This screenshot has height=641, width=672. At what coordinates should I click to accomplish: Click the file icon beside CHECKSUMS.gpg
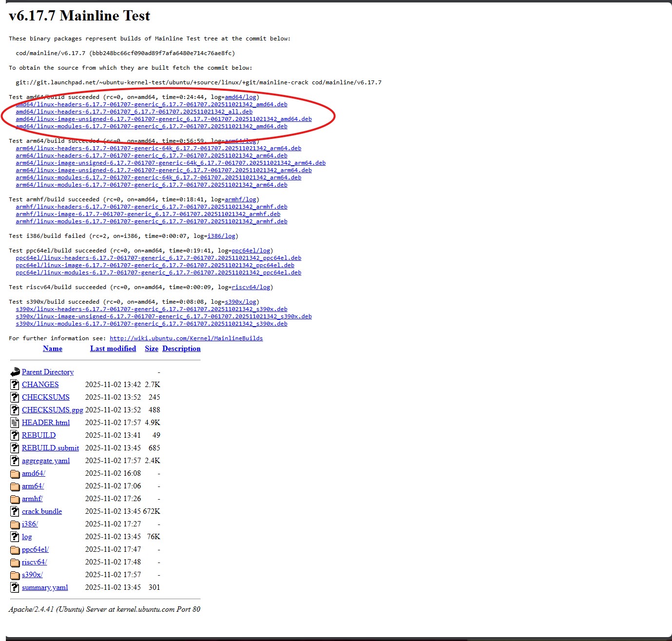click(x=15, y=410)
